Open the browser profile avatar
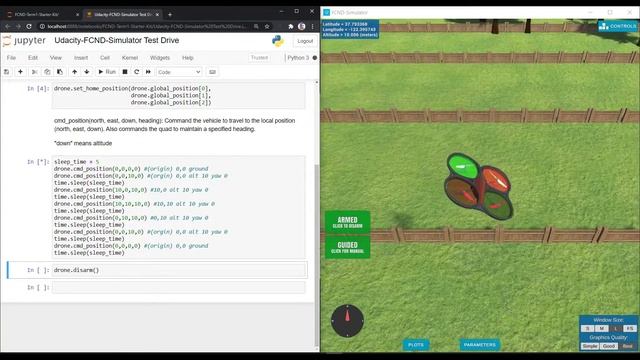Screen dimensions: 640x360 point(302,27)
